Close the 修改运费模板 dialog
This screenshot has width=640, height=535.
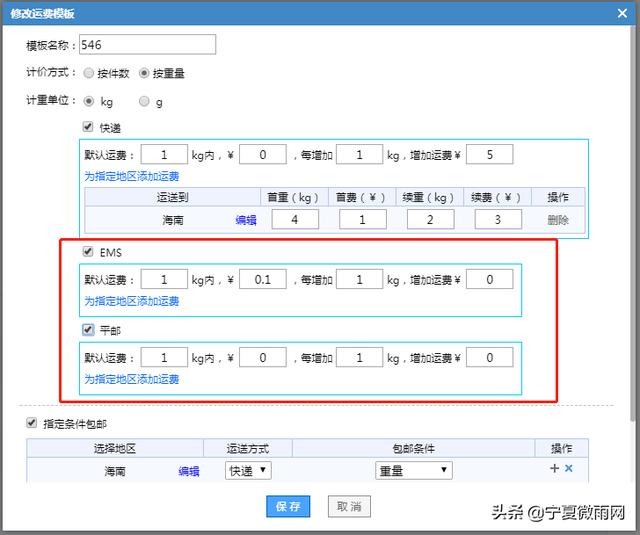(623, 14)
